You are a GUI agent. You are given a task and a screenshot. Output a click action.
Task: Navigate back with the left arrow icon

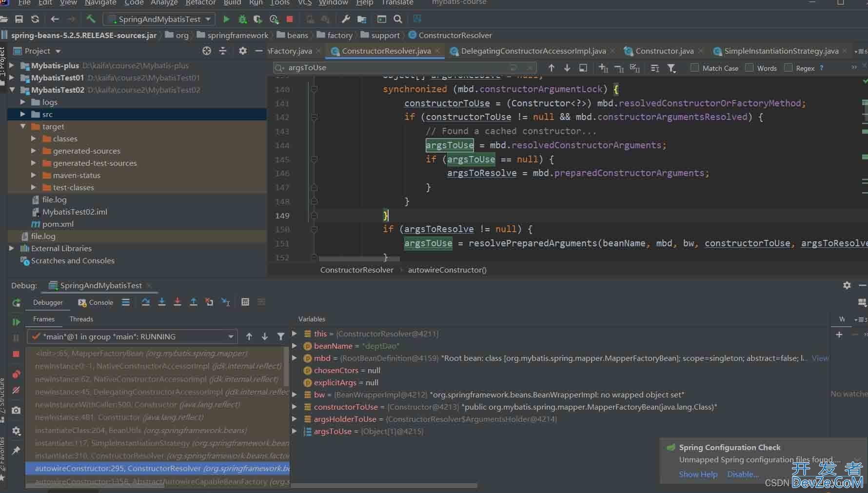click(x=55, y=19)
